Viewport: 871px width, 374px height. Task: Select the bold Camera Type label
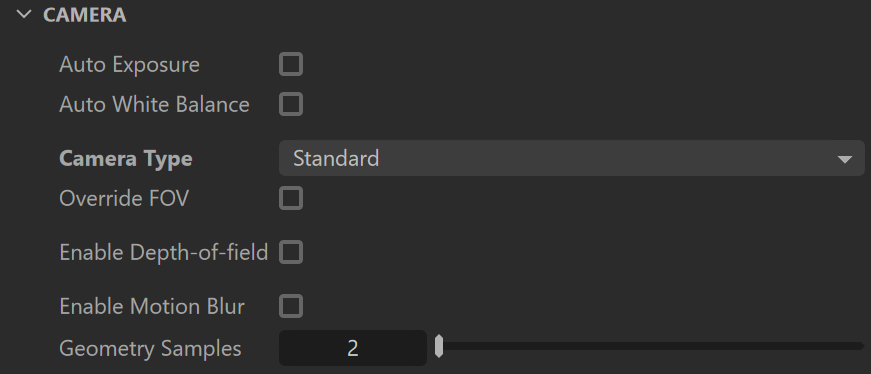point(126,159)
